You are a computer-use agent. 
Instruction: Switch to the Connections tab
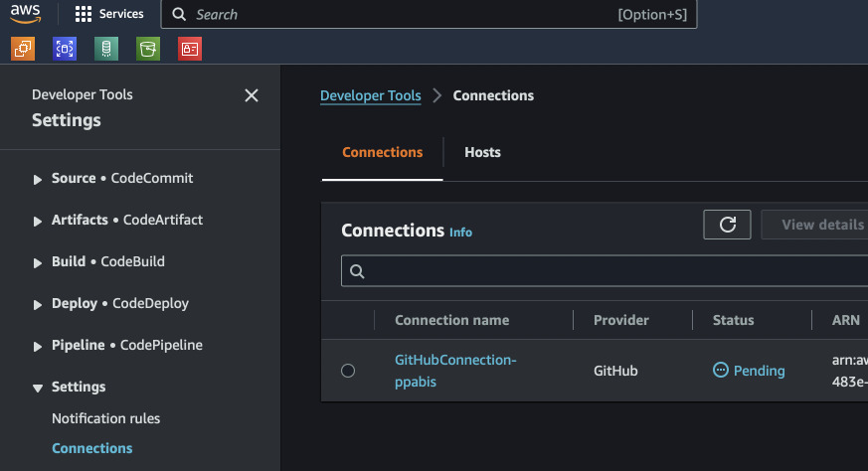(383, 152)
